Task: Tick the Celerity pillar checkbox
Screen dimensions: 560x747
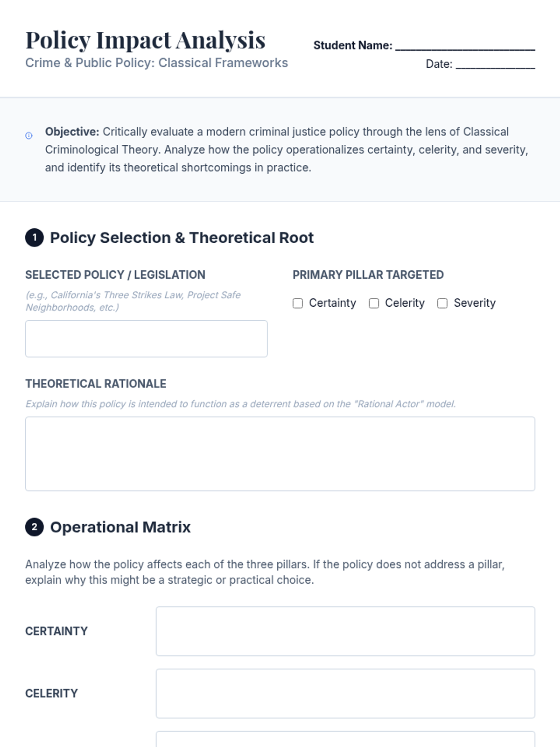Action: [x=374, y=303]
